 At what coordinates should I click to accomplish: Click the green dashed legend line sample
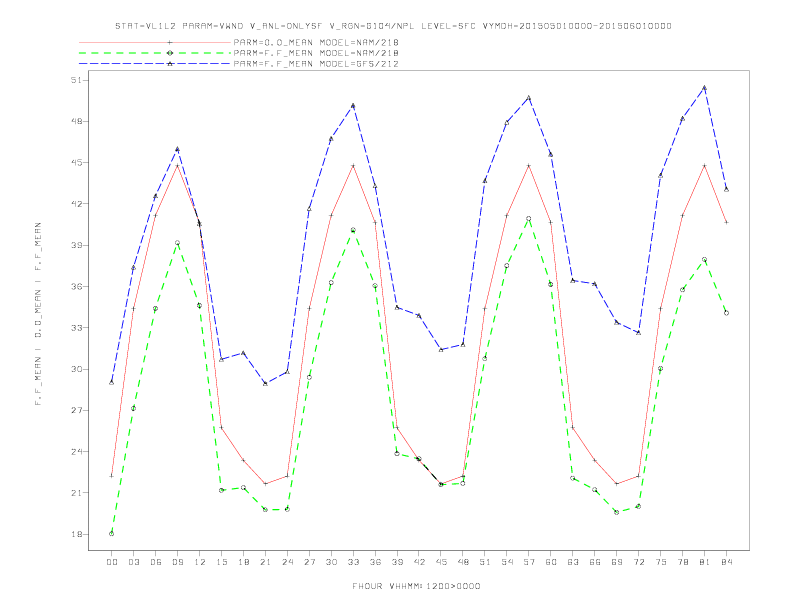pyautogui.click(x=155, y=53)
